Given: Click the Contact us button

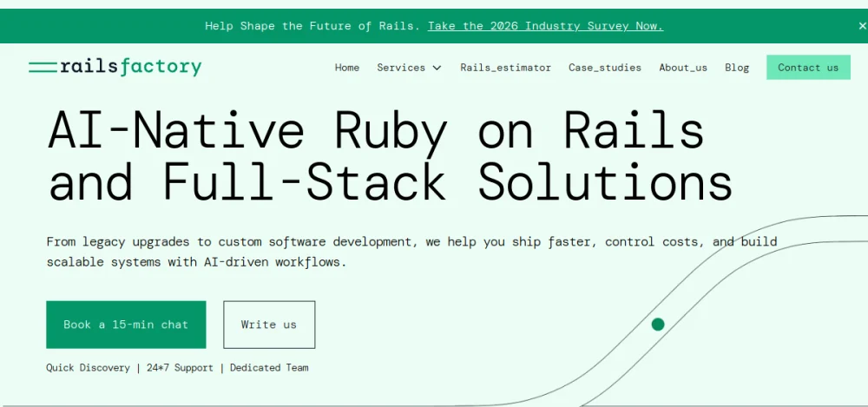Looking at the screenshot, I should tap(808, 68).
